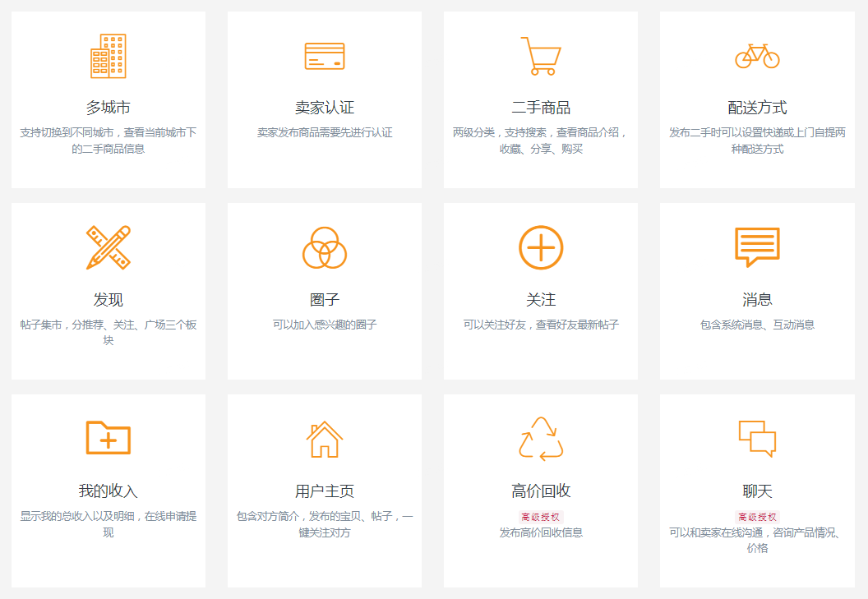Select the 用户主页 title text
Screen dimensions: 868x599
pyautogui.click(x=325, y=491)
